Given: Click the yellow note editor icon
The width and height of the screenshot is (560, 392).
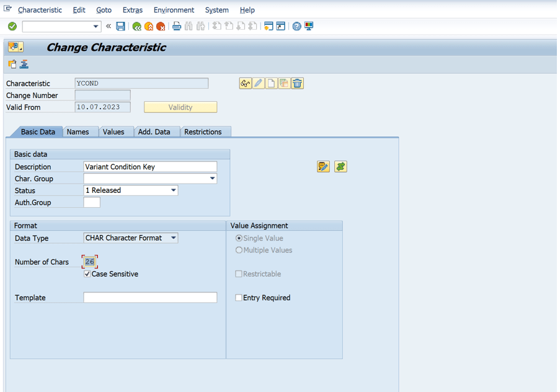Looking at the screenshot, I should pos(323,166).
